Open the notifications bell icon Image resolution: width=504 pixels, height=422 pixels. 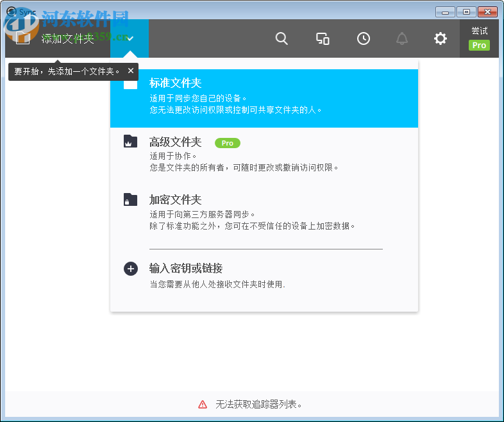(402, 38)
